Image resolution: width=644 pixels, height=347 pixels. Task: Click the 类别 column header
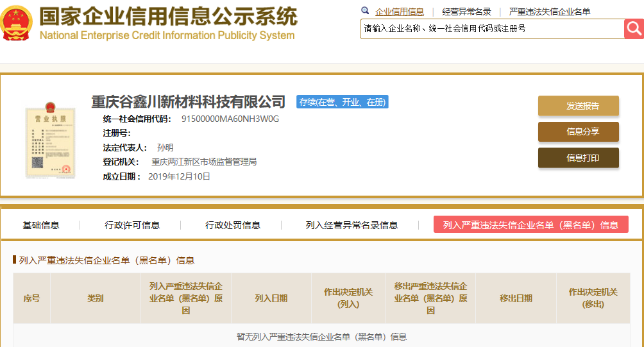(96, 298)
